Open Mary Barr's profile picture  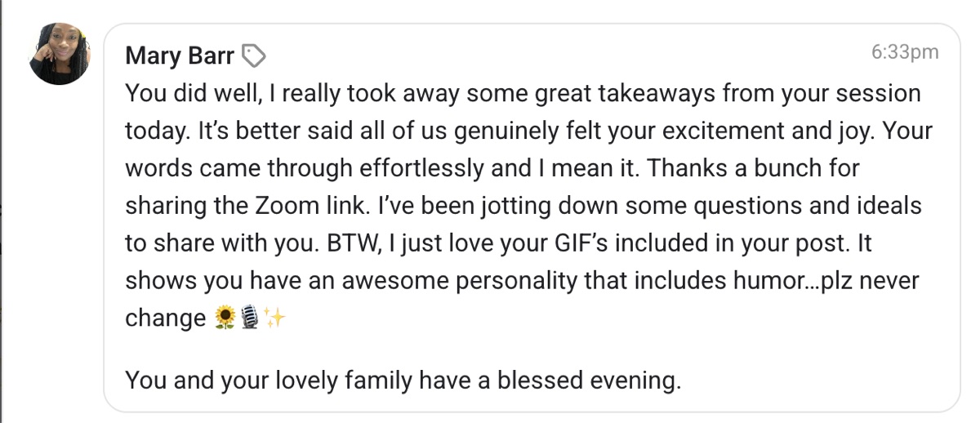pos(60,55)
